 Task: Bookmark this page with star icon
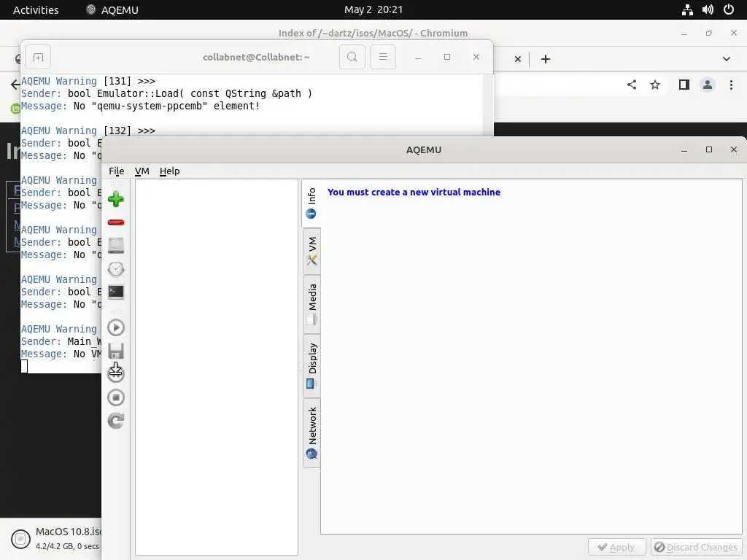tap(655, 85)
